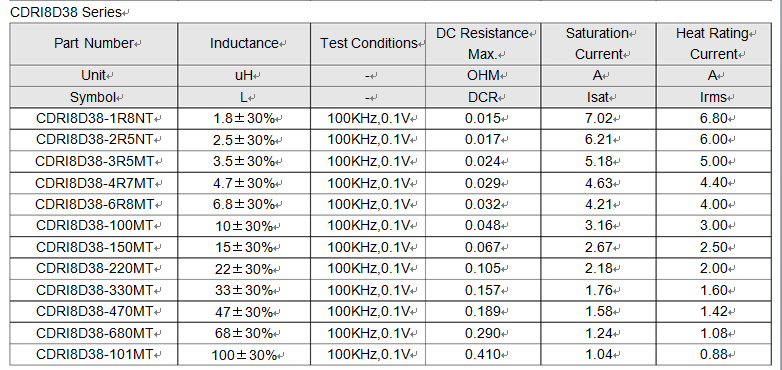
Task: Select the CDRI8D38-220MT part cell
Action: coord(94,269)
